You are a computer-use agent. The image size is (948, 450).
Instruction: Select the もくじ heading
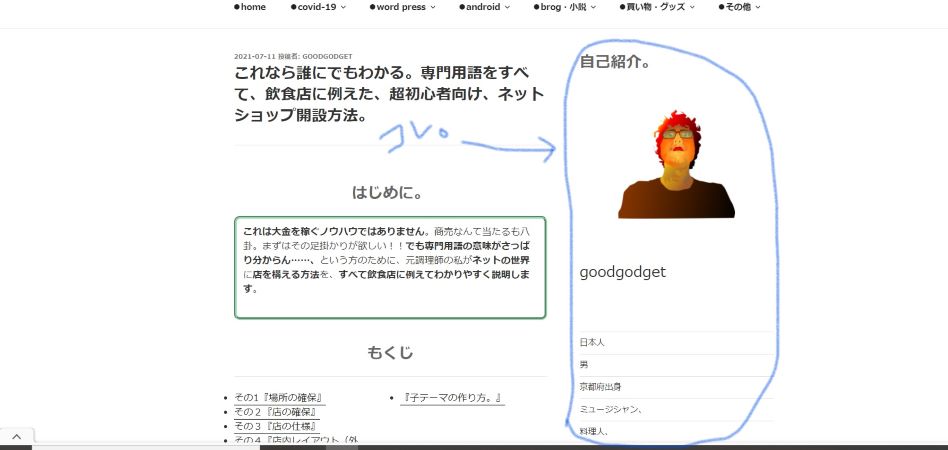(x=390, y=353)
